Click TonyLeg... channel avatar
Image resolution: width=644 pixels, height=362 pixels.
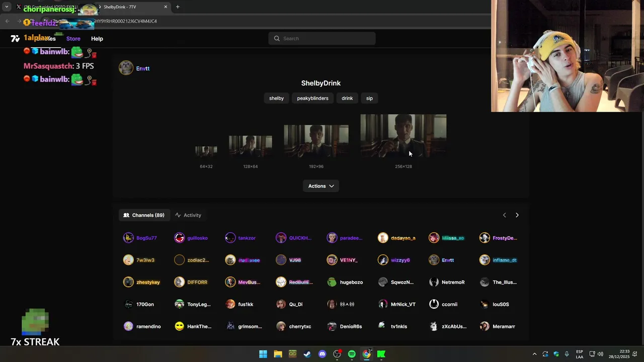point(179,304)
